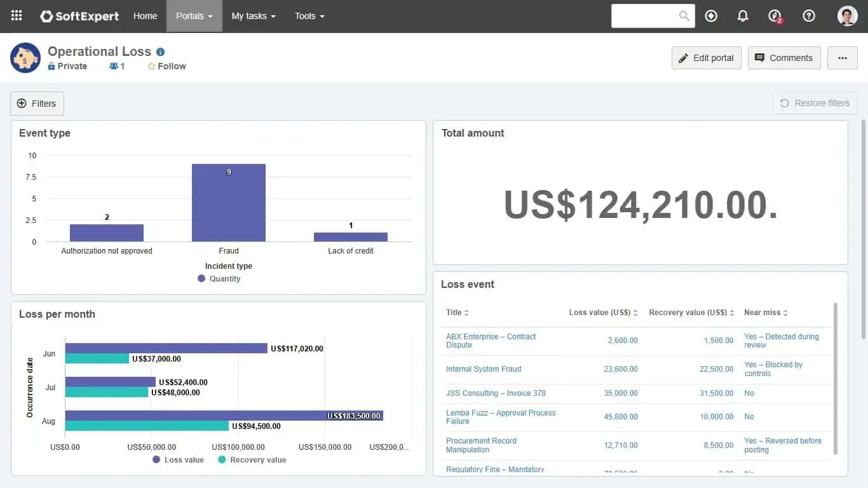This screenshot has height=488, width=868.
Task: Sort by Near miss column
Action: (766, 313)
